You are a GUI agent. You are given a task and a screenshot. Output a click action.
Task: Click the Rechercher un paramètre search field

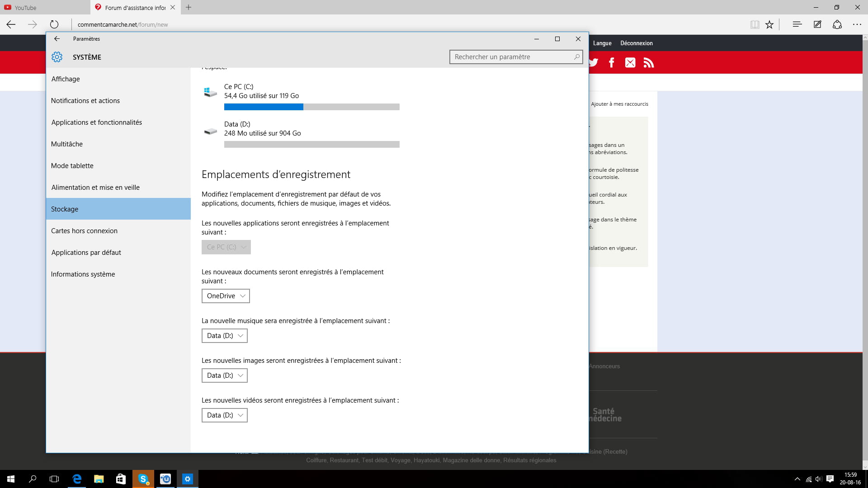pyautogui.click(x=516, y=57)
